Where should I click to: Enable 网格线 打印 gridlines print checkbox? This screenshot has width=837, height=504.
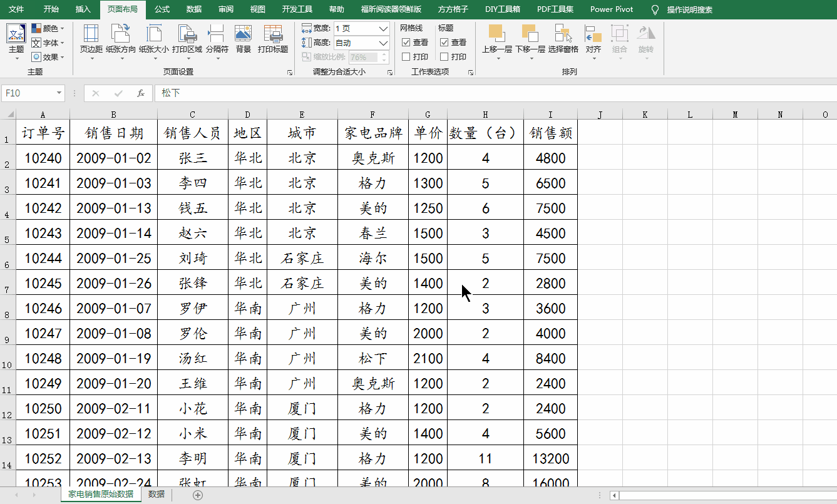click(406, 57)
